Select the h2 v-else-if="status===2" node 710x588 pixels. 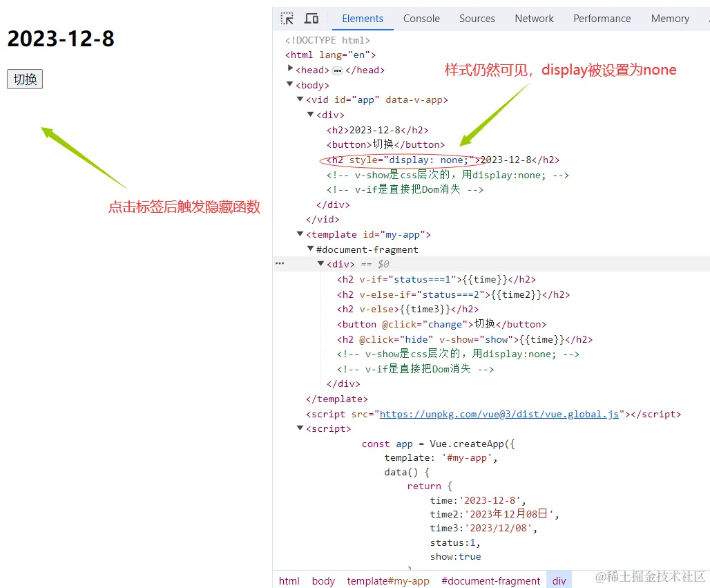pos(453,294)
